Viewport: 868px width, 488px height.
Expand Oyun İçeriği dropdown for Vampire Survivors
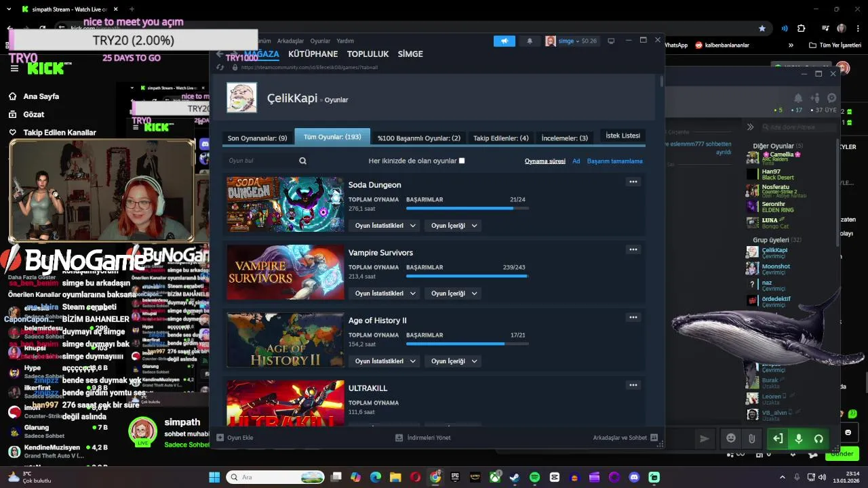453,293
